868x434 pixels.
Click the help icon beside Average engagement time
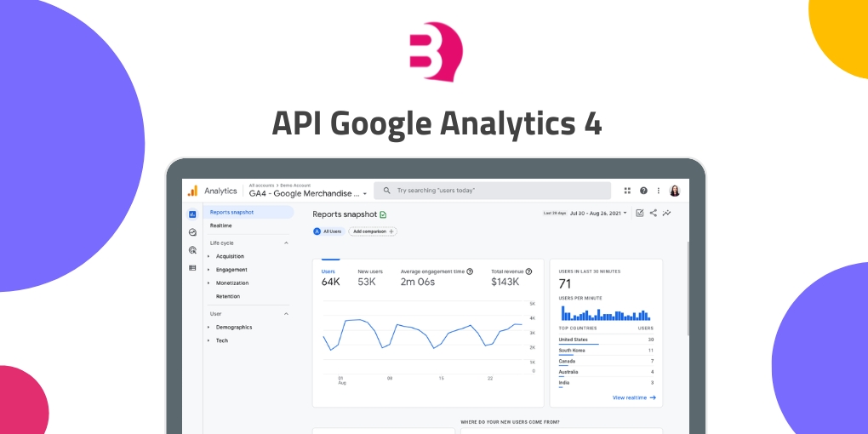click(470, 271)
